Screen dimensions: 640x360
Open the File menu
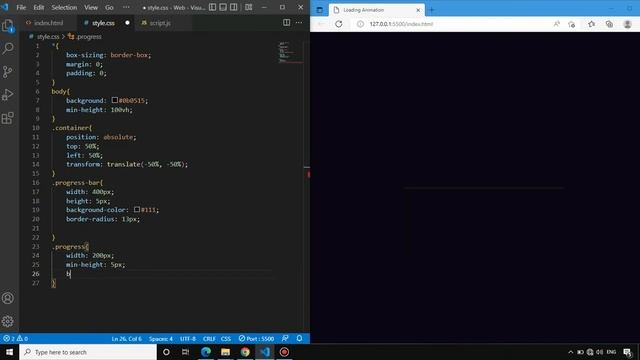[21, 7]
